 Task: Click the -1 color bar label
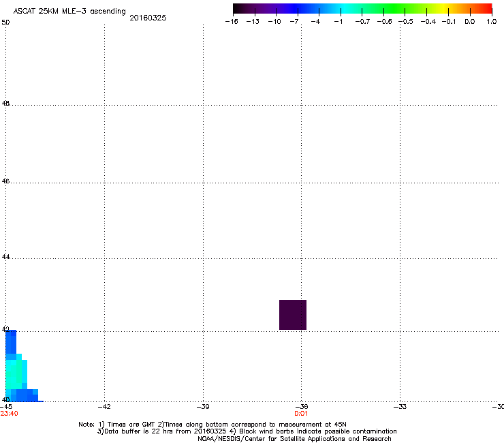pyautogui.click(x=338, y=22)
